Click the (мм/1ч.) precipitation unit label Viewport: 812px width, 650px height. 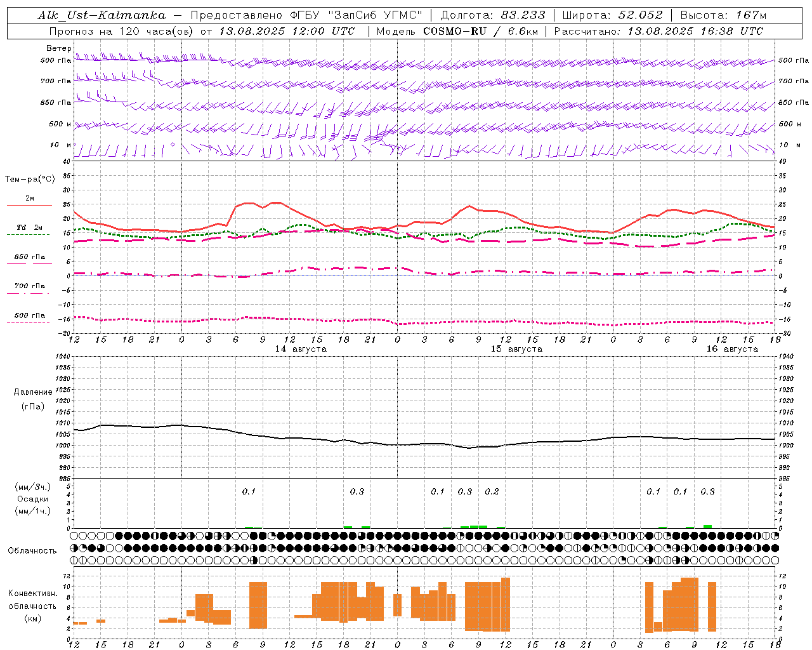click(32, 511)
